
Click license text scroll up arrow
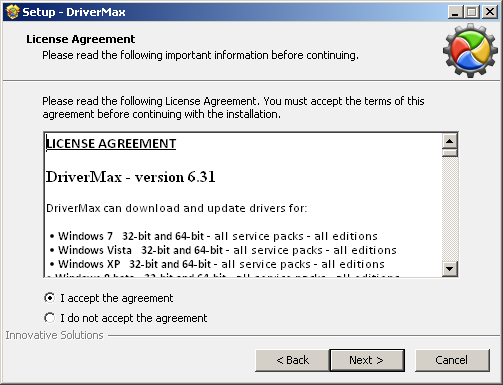(450, 141)
